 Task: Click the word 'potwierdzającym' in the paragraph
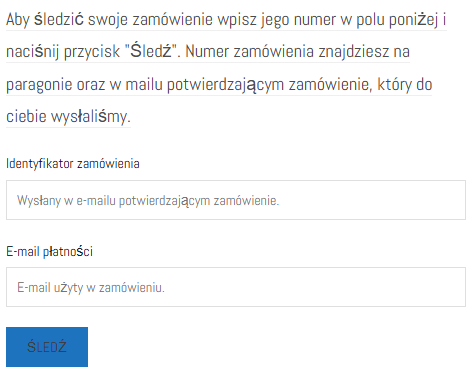tap(225, 84)
